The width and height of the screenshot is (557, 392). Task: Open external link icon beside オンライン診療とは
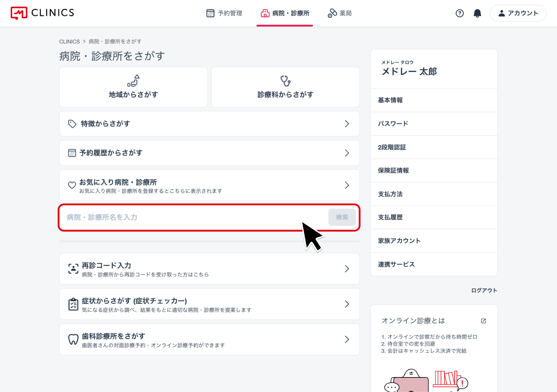483,321
